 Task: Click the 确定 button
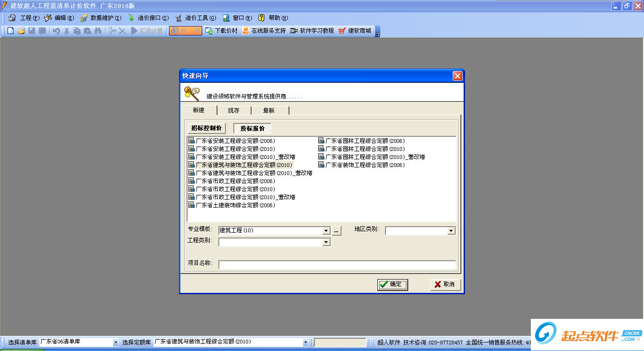click(x=393, y=284)
